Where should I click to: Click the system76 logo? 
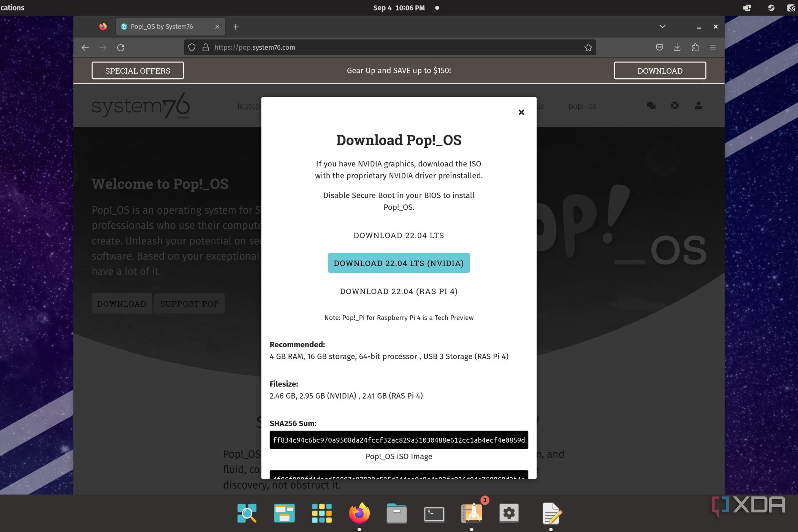point(141,106)
